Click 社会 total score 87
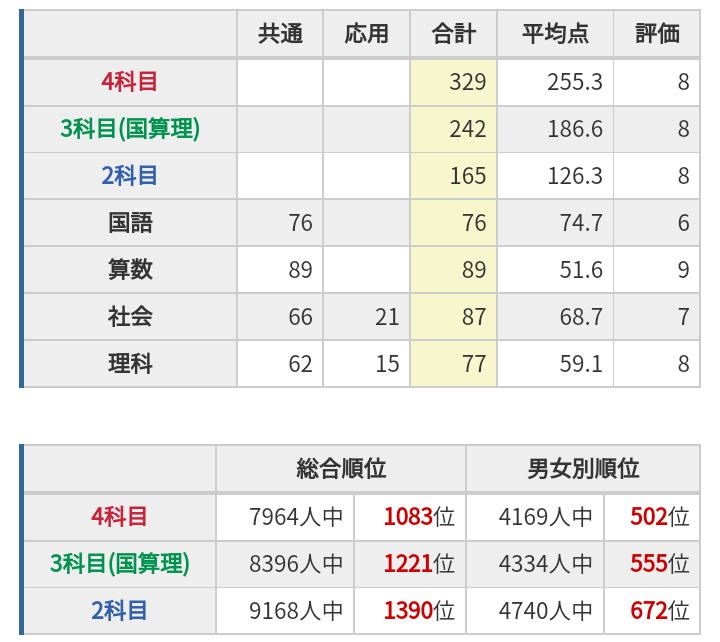Screen dimensions: 720x642 tap(474, 317)
